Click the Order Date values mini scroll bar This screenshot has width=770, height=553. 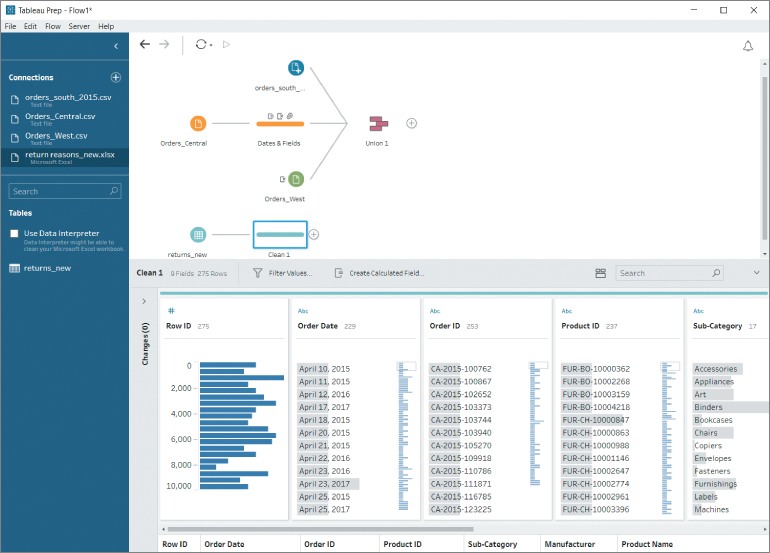click(406, 366)
